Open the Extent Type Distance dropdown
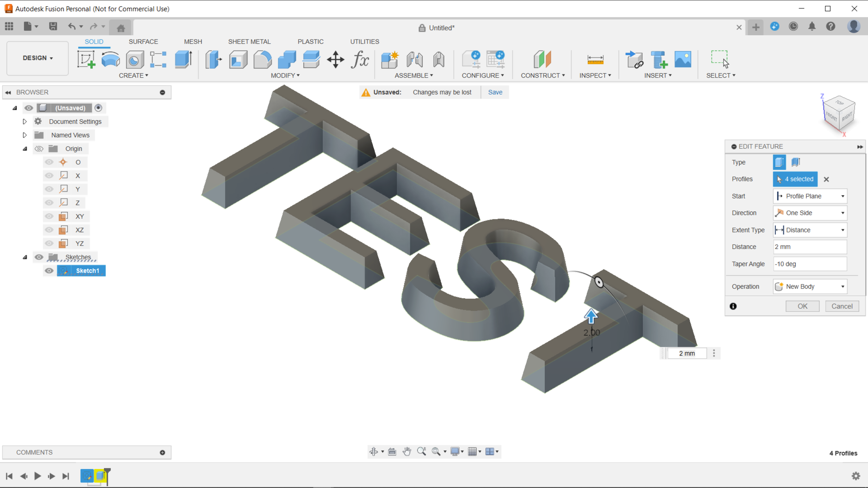The image size is (868, 488). (x=810, y=230)
